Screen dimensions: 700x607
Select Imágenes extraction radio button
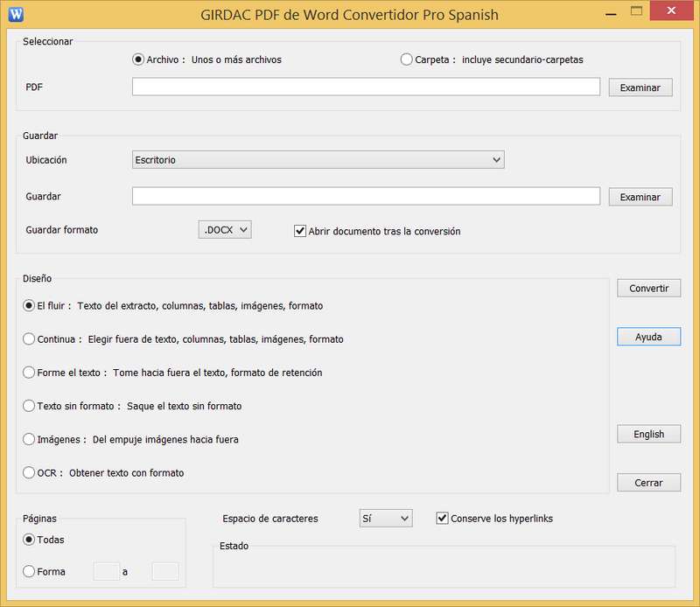point(30,439)
